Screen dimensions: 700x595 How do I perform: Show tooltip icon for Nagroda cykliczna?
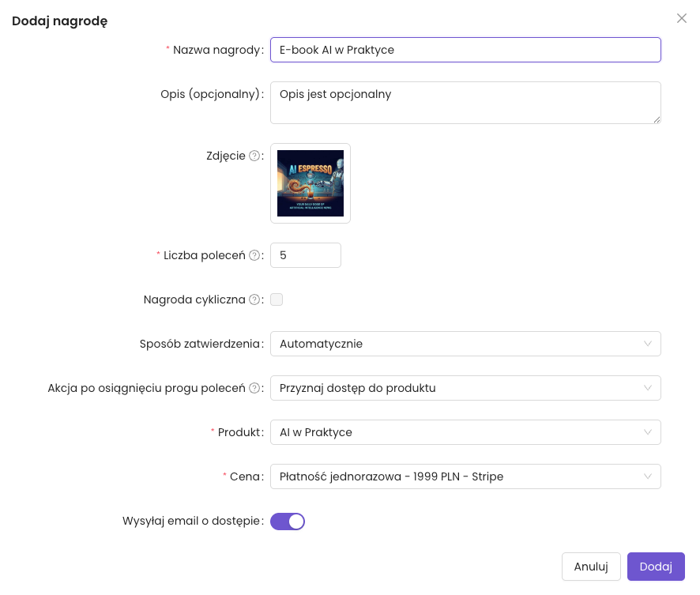click(254, 299)
